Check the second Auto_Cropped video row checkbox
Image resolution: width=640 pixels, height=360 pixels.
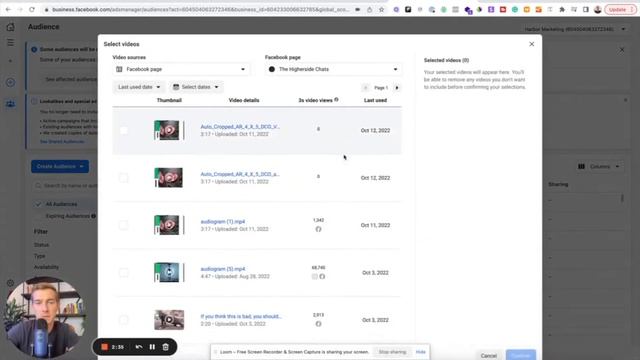click(124, 178)
